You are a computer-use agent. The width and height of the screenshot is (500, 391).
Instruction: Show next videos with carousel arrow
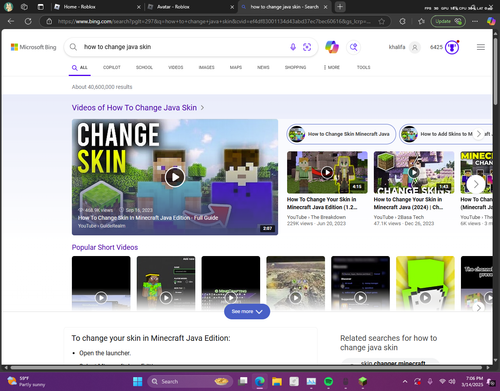(x=476, y=184)
